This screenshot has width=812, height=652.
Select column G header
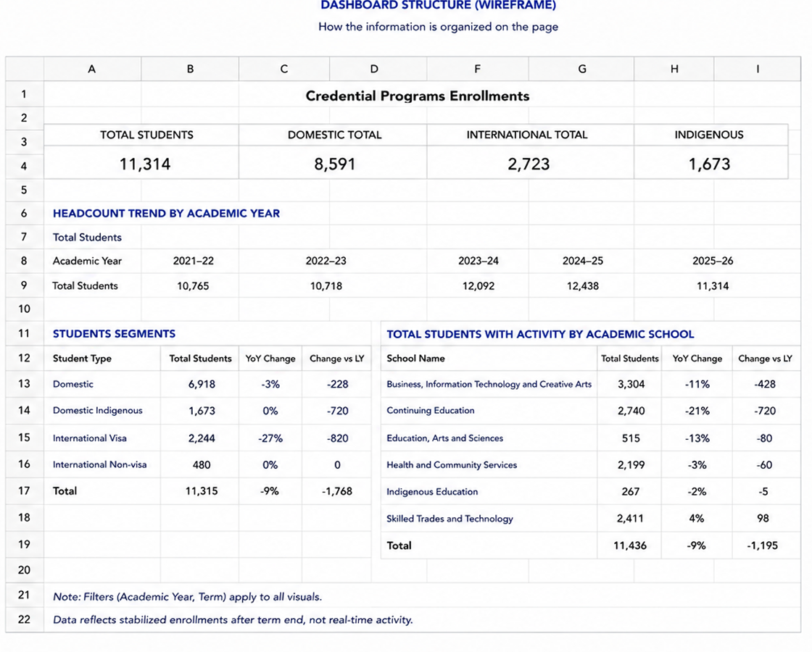581,69
